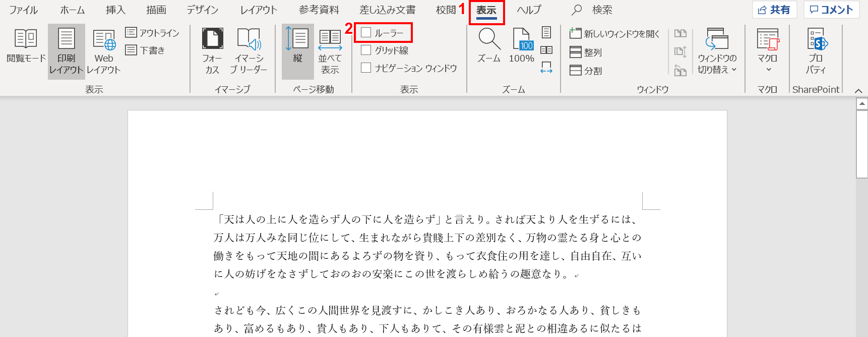Select Print Layout (印刷レイアウト) view
Viewport: 868px width, 337px height.
click(x=67, y=51)
